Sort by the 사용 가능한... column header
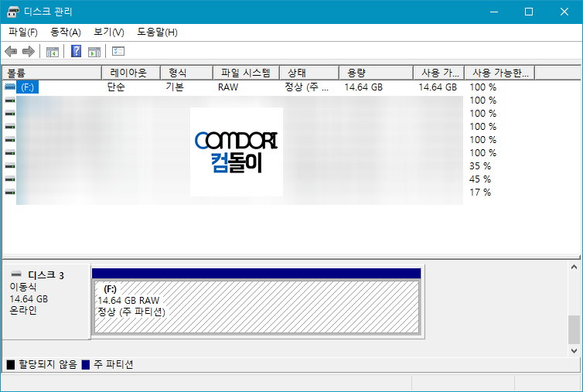 (x=500, y=73)
